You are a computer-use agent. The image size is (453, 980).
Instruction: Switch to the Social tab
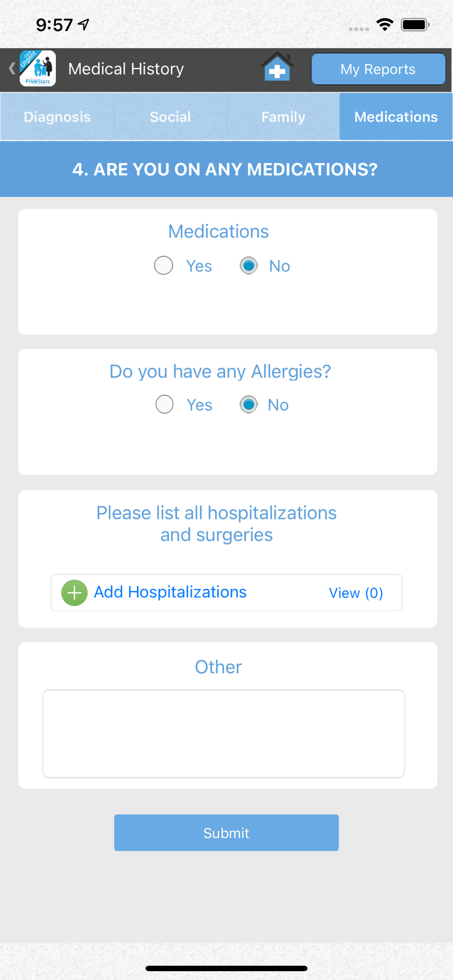[x=170, y=117]
